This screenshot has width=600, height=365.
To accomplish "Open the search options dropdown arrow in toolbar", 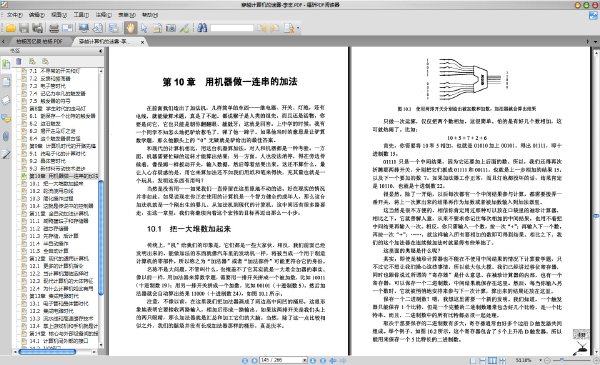I will tap(298, 28).
